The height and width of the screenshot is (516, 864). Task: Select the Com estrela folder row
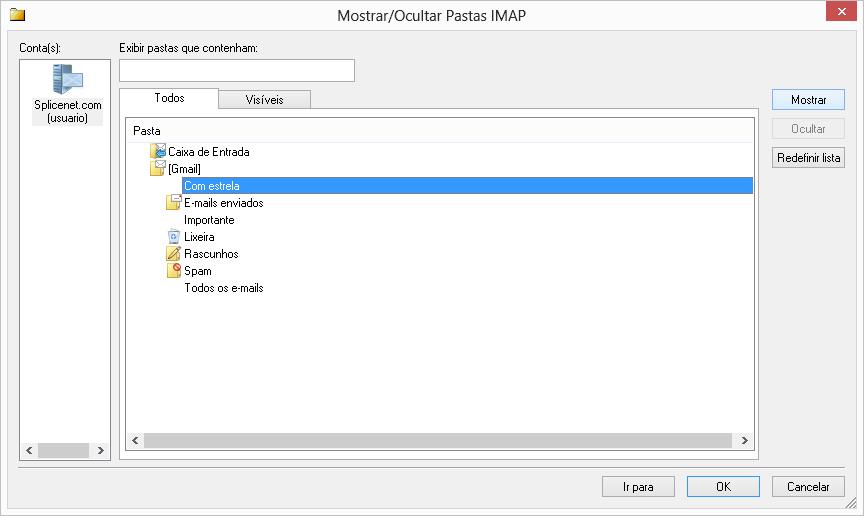pyautogui.click(x=467, y=186)
